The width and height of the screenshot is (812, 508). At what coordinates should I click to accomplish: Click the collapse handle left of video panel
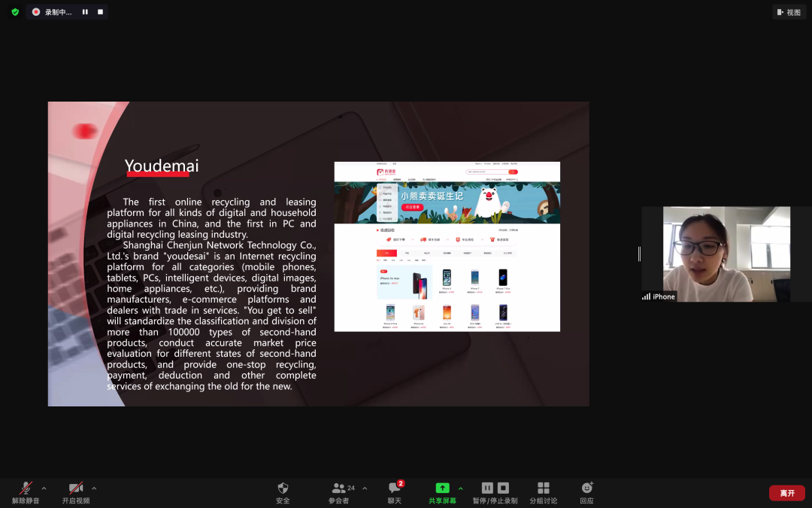click(x=639, y=254)
